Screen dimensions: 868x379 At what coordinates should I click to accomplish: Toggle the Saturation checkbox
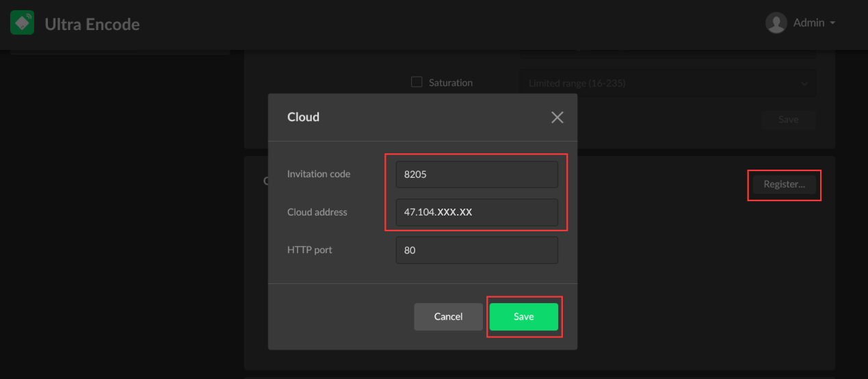point(417,82)
